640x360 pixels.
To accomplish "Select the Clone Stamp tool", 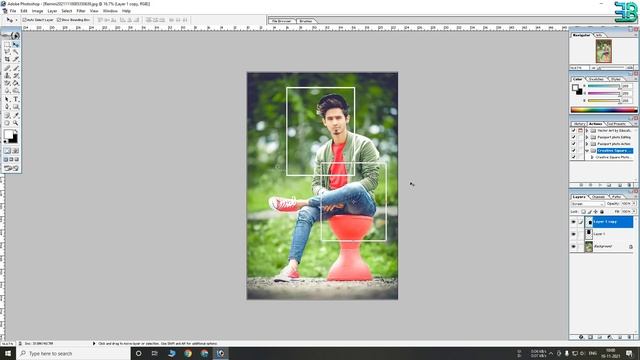I will (7, 76).
